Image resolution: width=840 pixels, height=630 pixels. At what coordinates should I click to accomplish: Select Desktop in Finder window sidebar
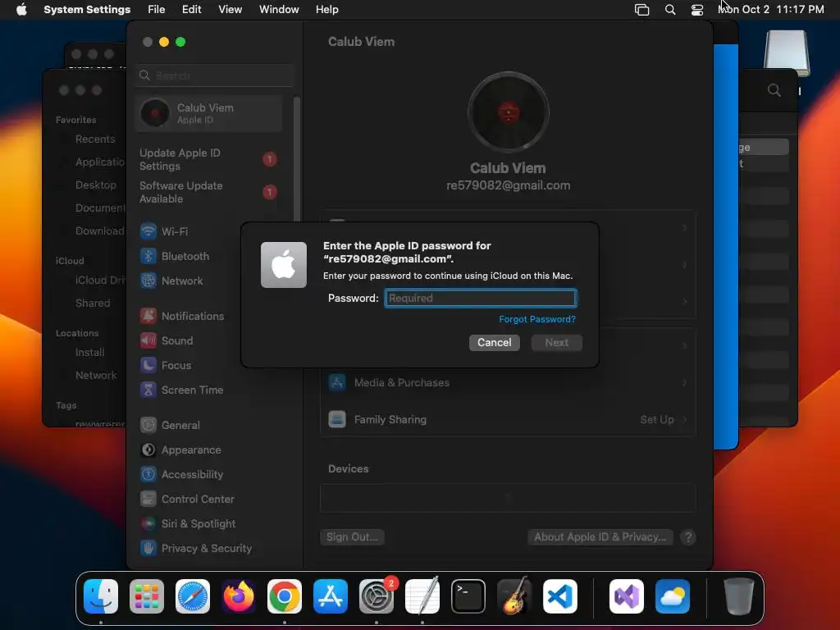[96, 185]
